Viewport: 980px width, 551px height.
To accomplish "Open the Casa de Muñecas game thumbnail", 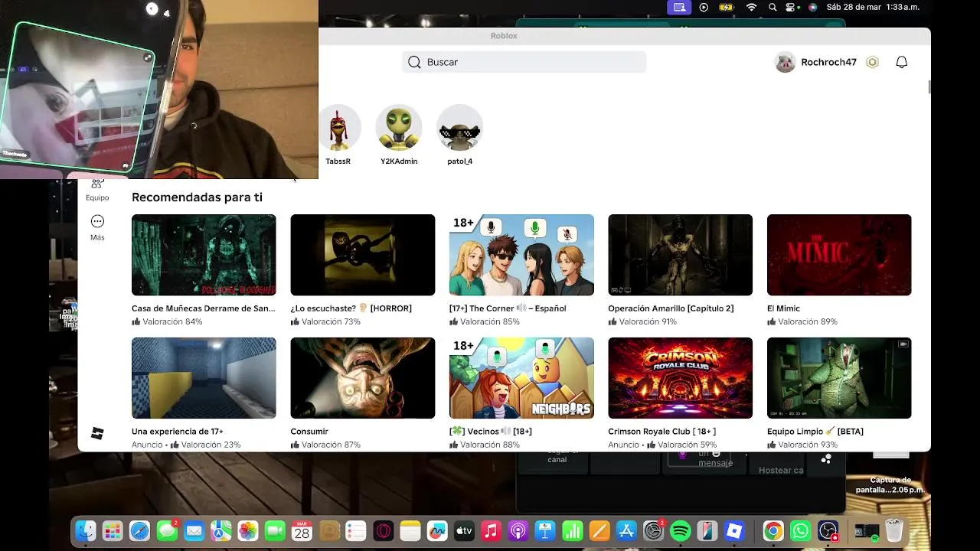I will (204, 255).
